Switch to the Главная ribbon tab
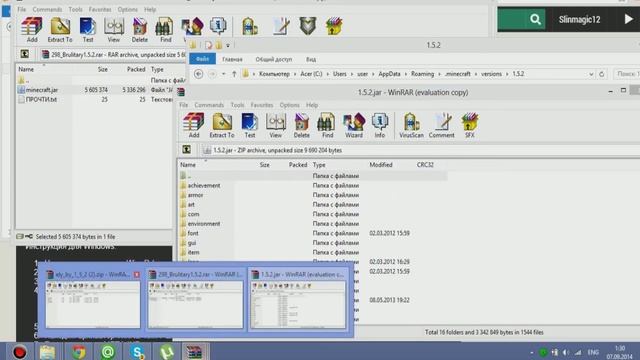The image size is (640, 360). pyautogui.click(x=232, y=59)
